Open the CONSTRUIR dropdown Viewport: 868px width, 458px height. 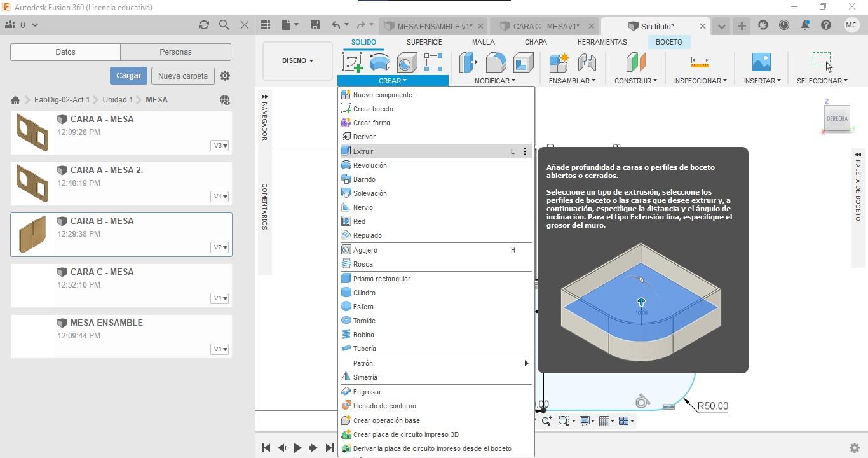635,81
